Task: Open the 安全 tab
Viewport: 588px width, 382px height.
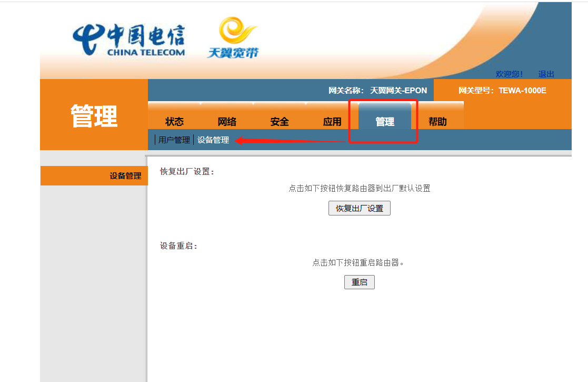Action: pos(280,122)
